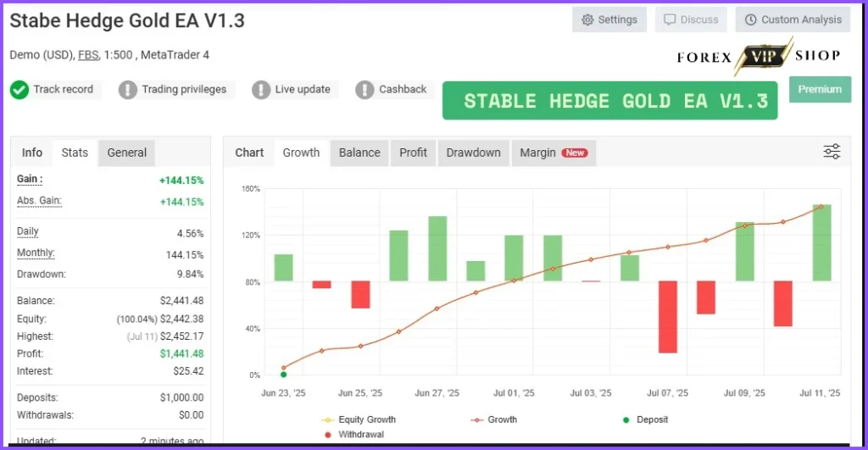Click the green Track record checkmark icon
The width and height of the screenshot is (868, 450).
tap(19, 90)
